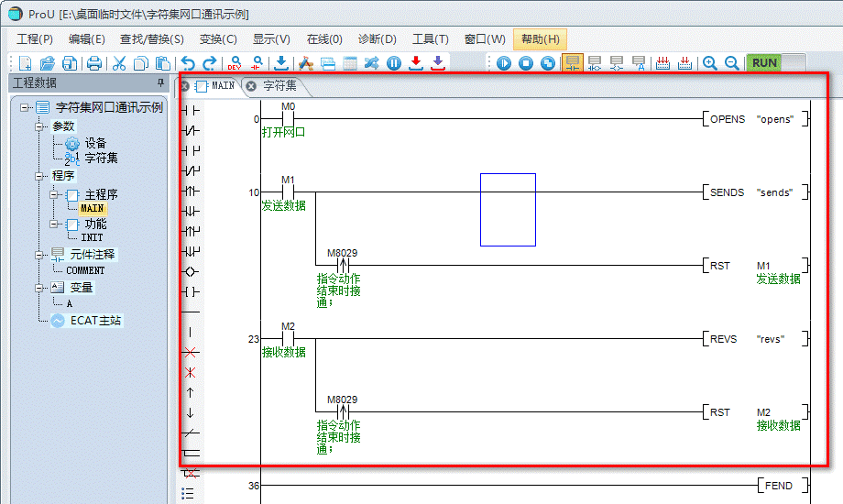843x504 pixels.
Task: Collapse the 元件注释 tree node
Action: (38, 255)
